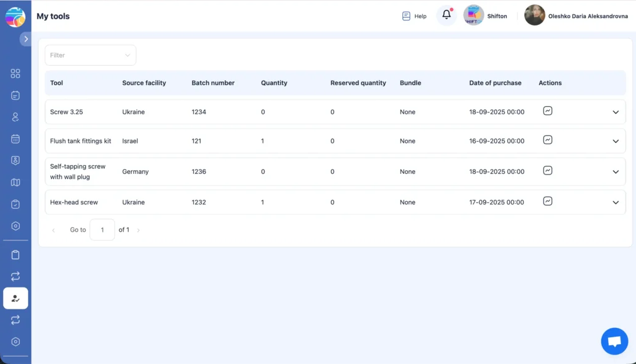Open the clipboard tasks icon in sidebar
This screenshot has width=636, height=364.
15,204
